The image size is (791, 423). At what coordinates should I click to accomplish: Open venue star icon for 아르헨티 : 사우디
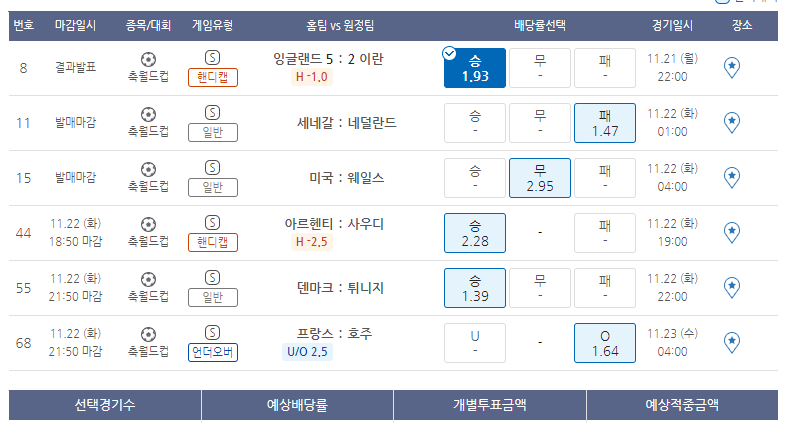tap(731, 232)
